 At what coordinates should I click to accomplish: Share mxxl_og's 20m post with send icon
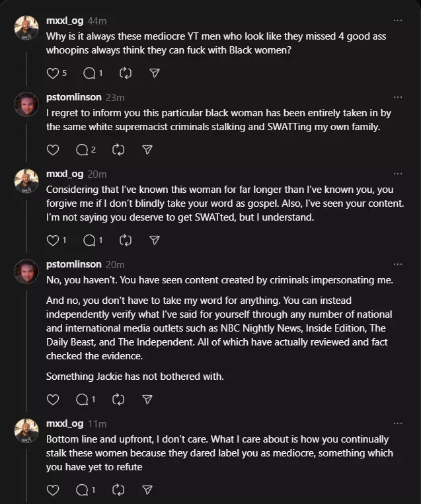155,240
